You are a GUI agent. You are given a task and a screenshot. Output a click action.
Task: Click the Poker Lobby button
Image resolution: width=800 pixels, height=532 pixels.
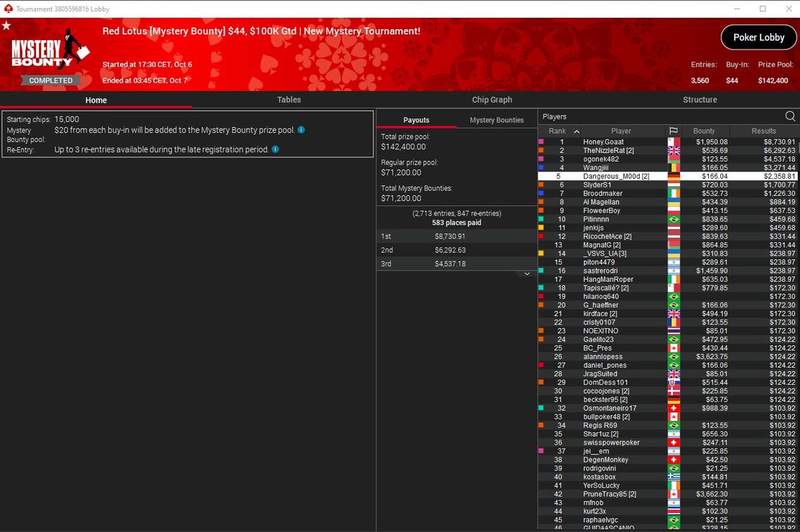point(758,38)
